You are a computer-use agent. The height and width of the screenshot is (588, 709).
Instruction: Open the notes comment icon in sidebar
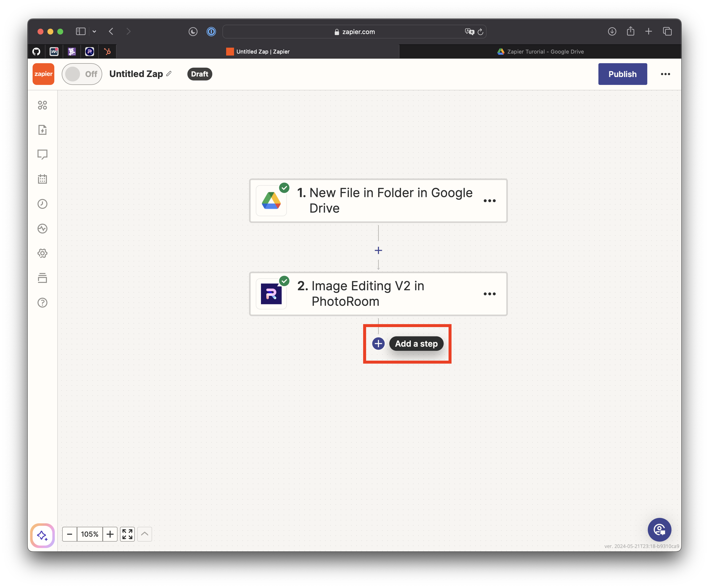point(42,155)
